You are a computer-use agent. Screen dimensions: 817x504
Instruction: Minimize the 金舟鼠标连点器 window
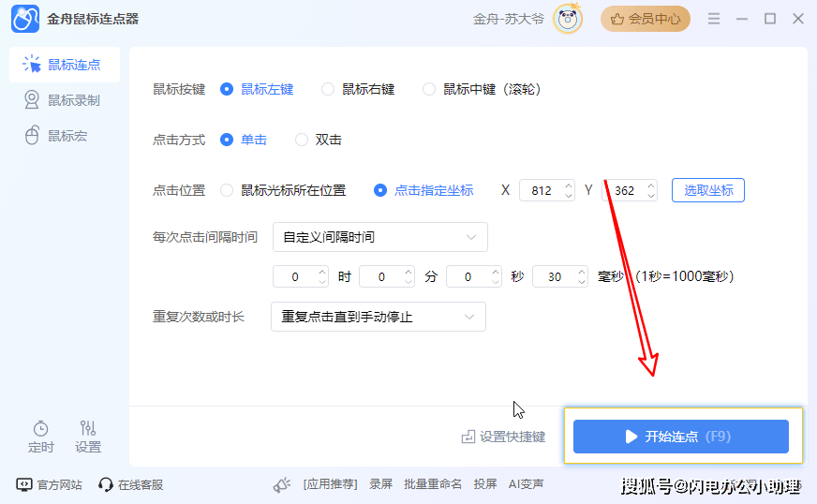(742, 19)
